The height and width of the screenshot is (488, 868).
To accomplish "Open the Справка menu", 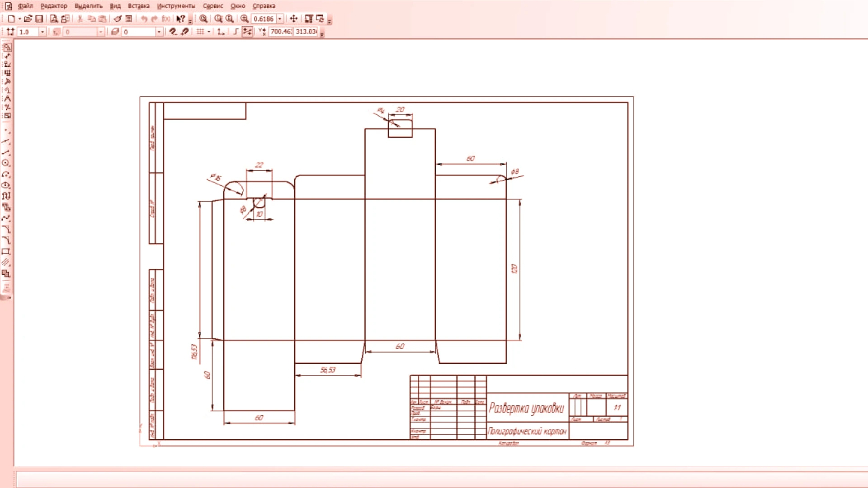I will pos(264,6).
